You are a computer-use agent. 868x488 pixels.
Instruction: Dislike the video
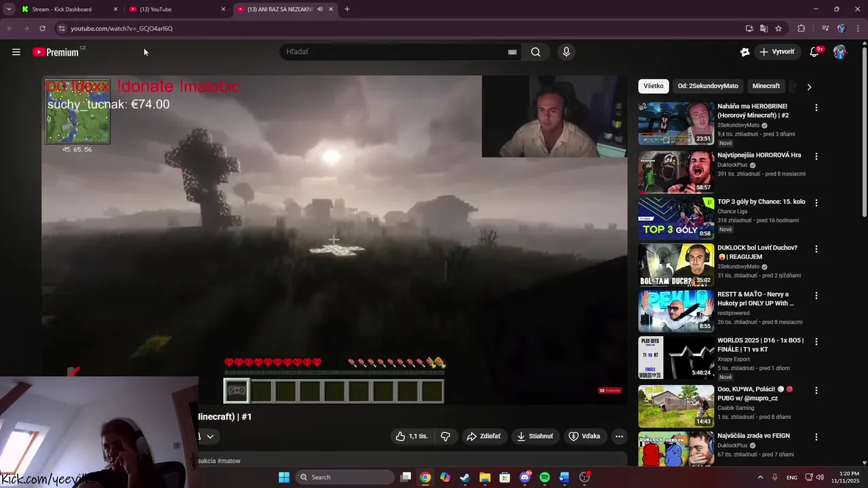pos(446,436)
